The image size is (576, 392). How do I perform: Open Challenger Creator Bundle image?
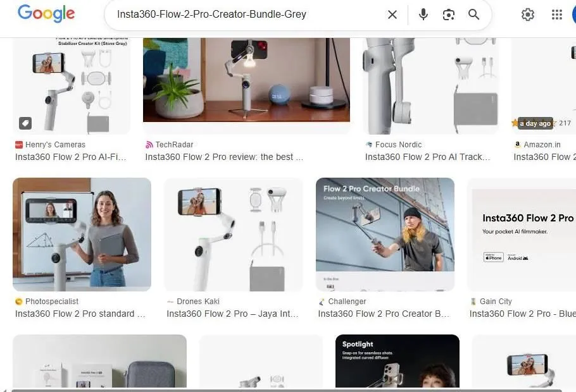coord(385,235)
